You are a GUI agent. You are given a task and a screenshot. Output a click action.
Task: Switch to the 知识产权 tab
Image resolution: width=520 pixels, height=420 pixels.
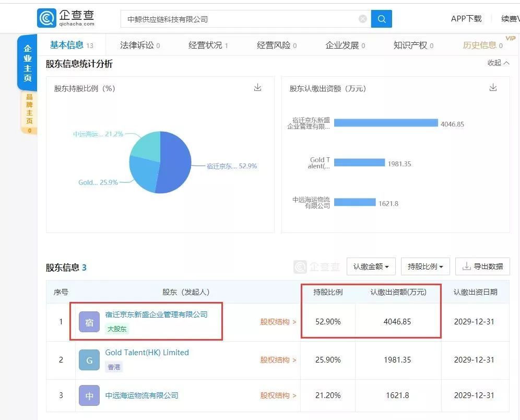coord(413,45)
